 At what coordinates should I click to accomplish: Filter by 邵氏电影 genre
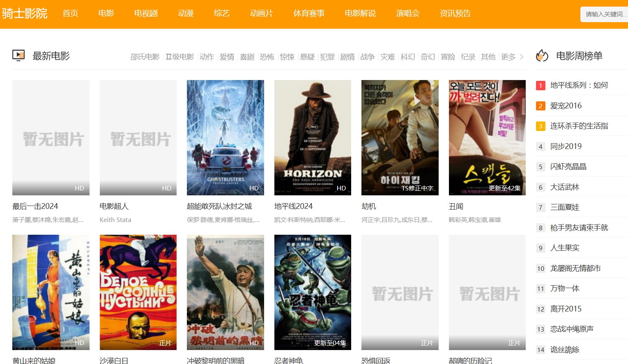[x=145, y=57]
